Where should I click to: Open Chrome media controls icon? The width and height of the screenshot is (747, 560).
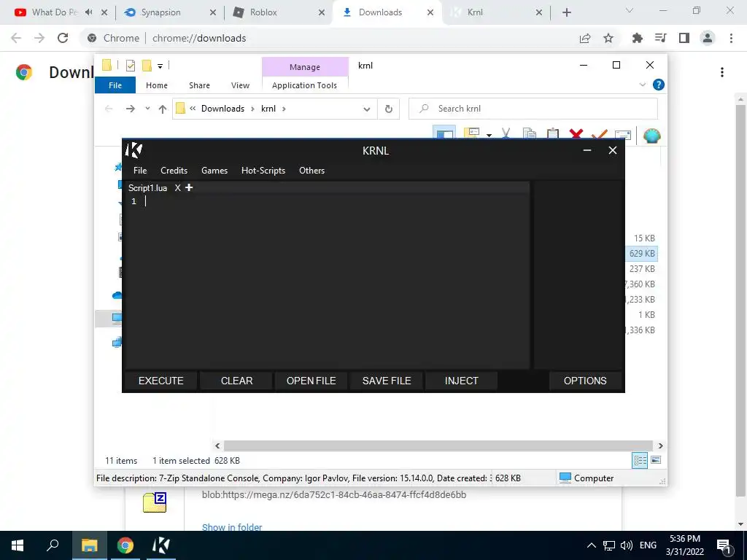click(x=660, y=38)
